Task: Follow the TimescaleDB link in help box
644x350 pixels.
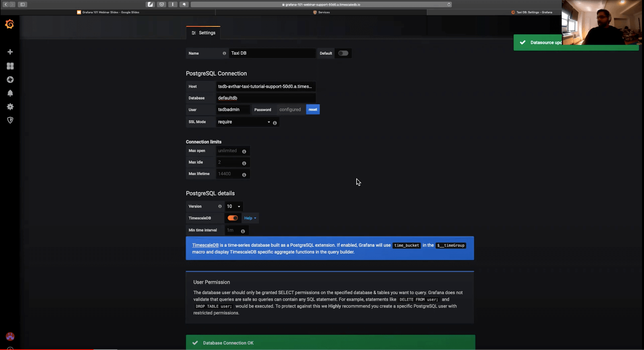Action: (205, 245)
